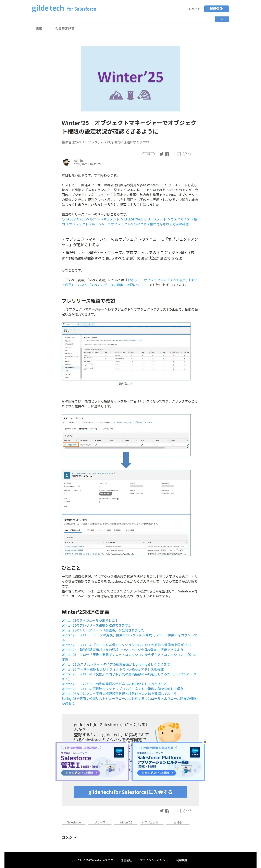The image size is (261, 868).
Task: Open Winter'25のプレリリース組織が取得できますよ！ link
Action: [98, 625]
